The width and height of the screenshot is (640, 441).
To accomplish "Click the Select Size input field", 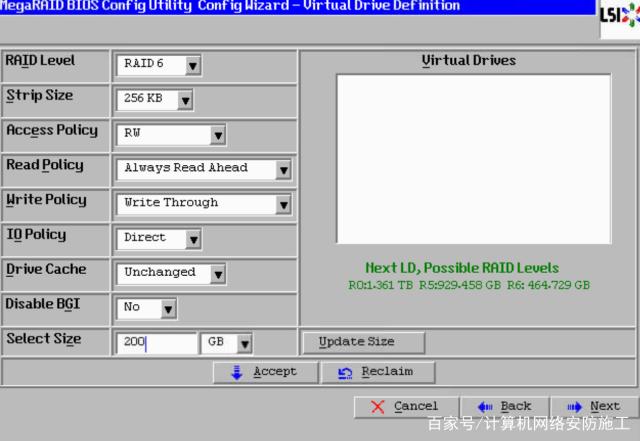I will coord(157,343).
